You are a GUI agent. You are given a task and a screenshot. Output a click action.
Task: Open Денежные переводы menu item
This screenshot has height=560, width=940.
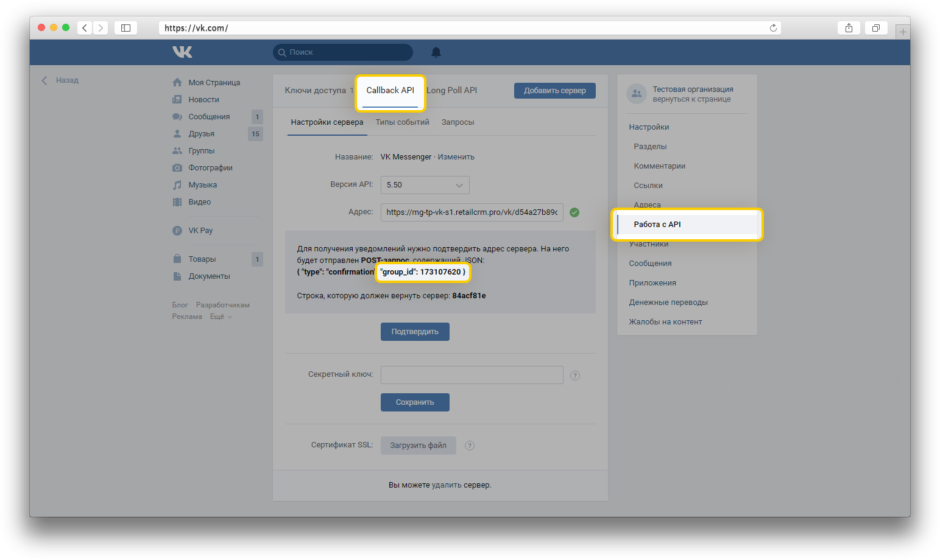coord(668,303)
